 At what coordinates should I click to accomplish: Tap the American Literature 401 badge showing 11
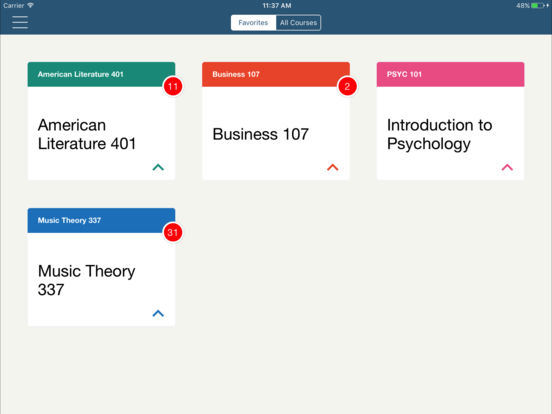(x=173, y=86)
